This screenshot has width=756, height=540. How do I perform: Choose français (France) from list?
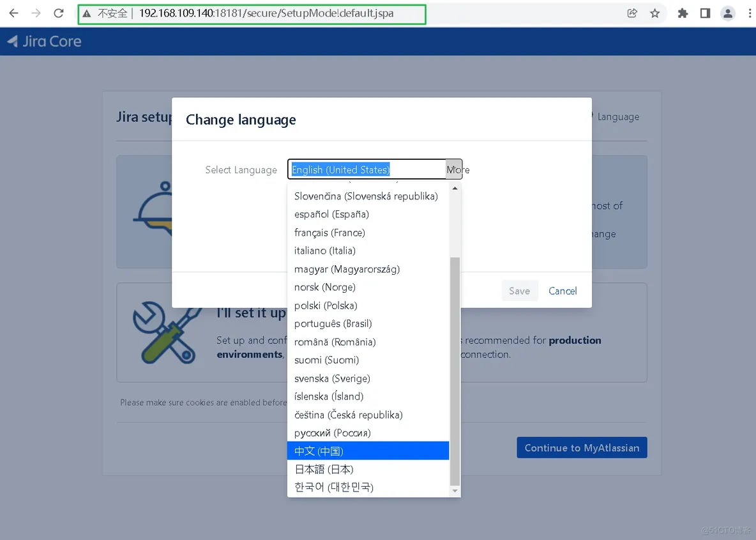368,233
